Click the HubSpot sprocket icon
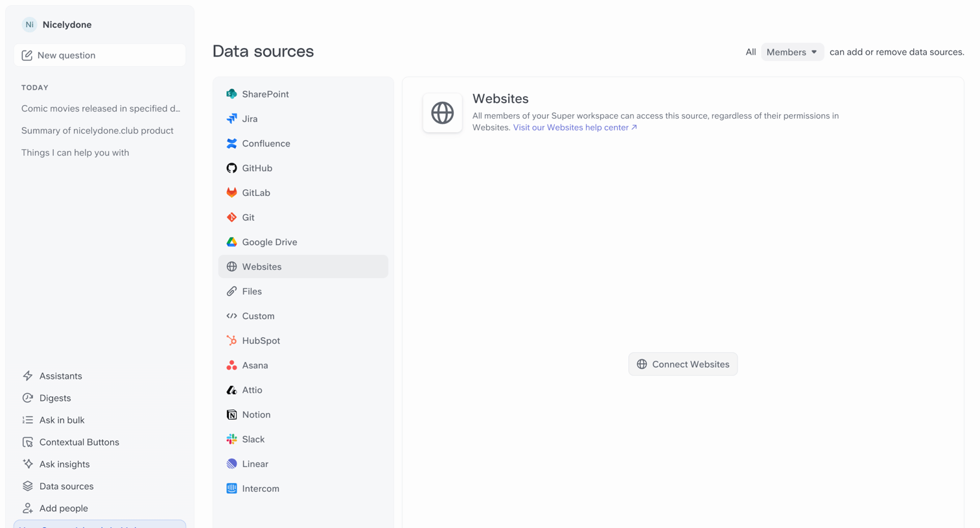Screen dimensions: 980x528 231,341
